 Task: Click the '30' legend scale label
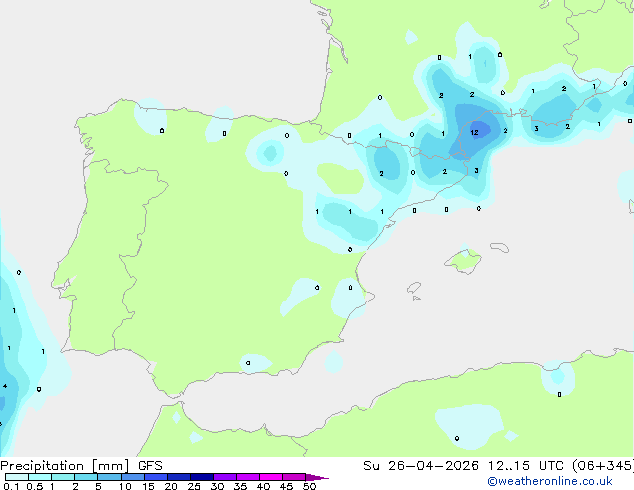click(x=217, y=486)
